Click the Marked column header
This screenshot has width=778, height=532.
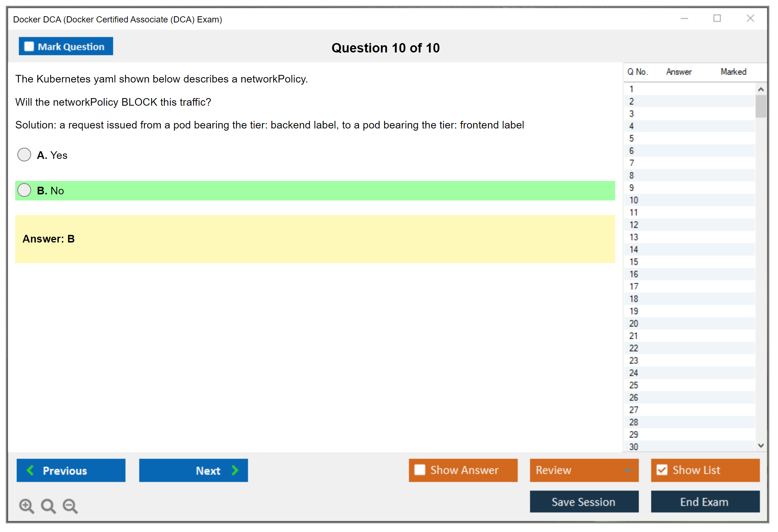tap(733, 72)
